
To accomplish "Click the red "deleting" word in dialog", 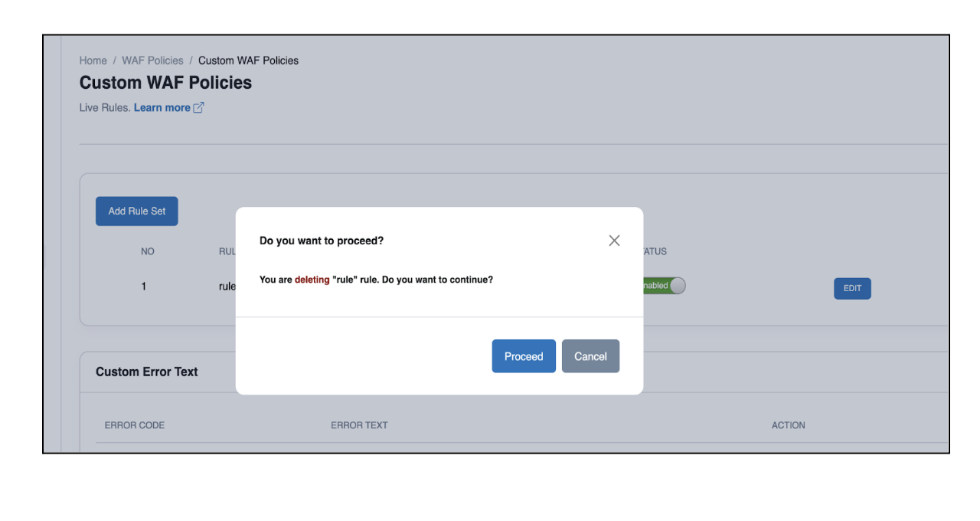I will [312, 280].
